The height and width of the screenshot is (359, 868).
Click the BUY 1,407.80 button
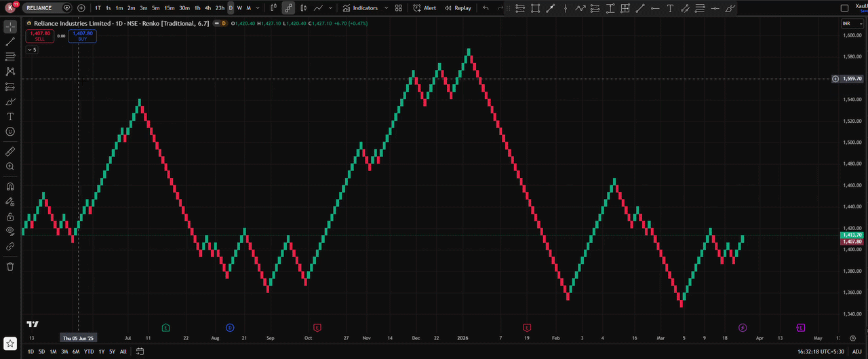(82, 36)
